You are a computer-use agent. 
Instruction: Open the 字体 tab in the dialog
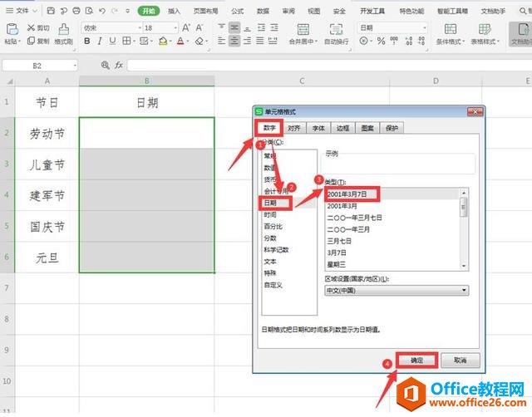point(318,128)
